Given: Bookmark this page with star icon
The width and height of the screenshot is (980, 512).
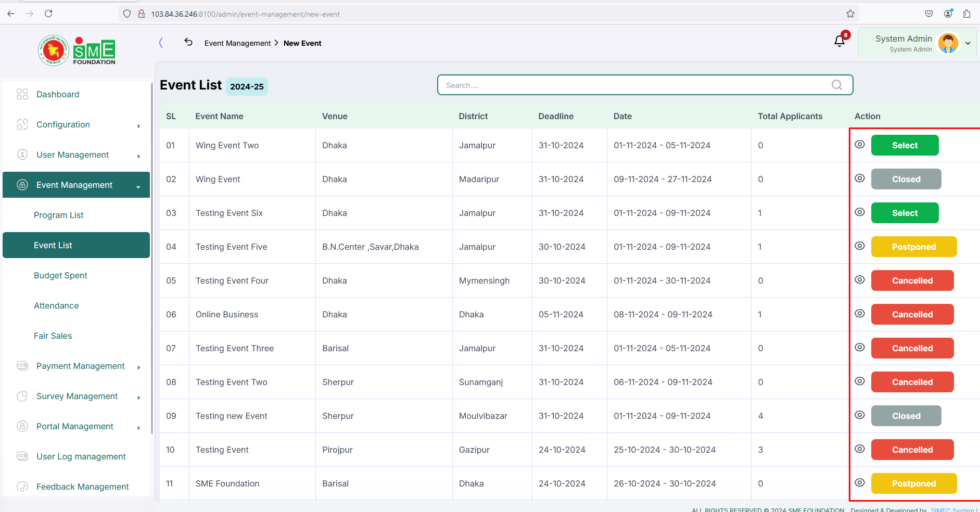Looking at the screenshot, I should [850, 14].
